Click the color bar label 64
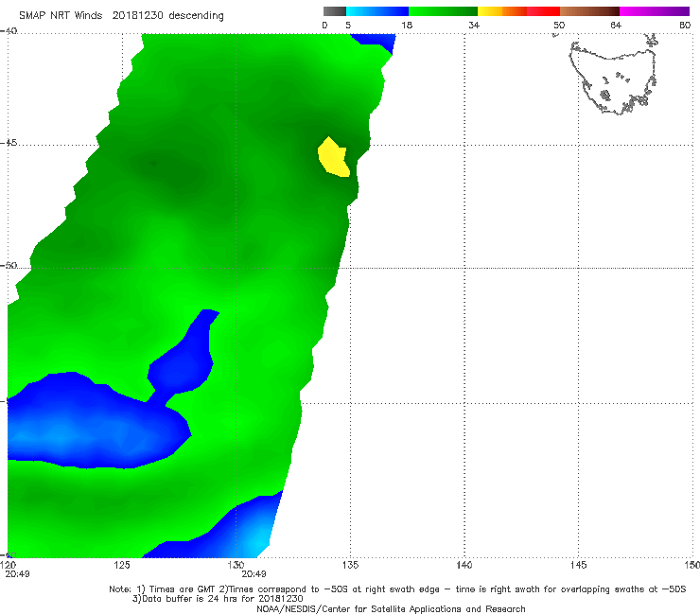The width and height of the screenshot is (700, 615). pos(616,26)
